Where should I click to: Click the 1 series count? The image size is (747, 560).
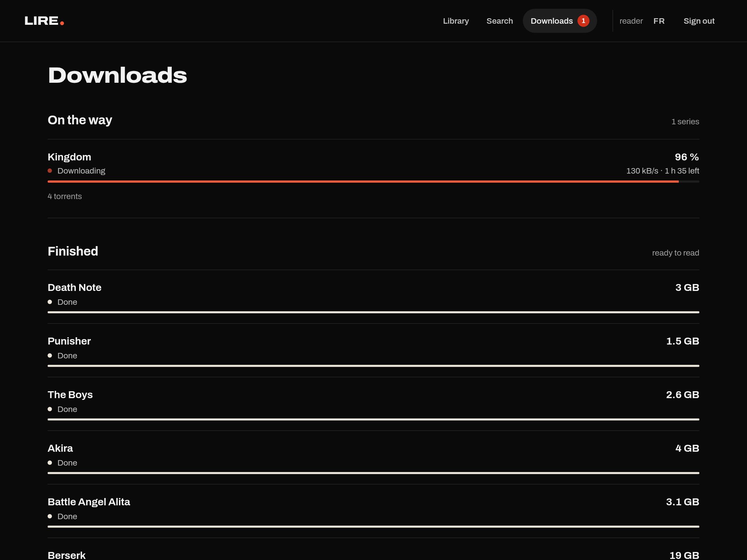685,121
